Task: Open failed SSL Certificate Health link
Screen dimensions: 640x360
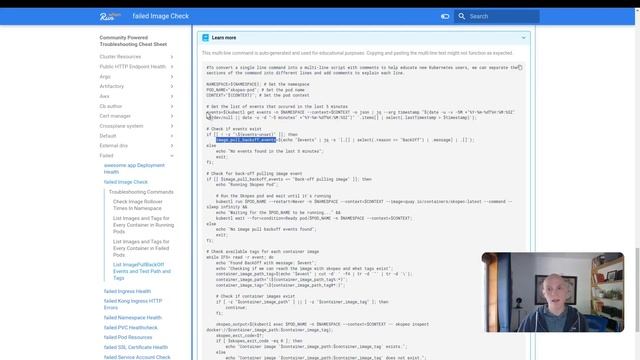Action: [x=136, y=347]
